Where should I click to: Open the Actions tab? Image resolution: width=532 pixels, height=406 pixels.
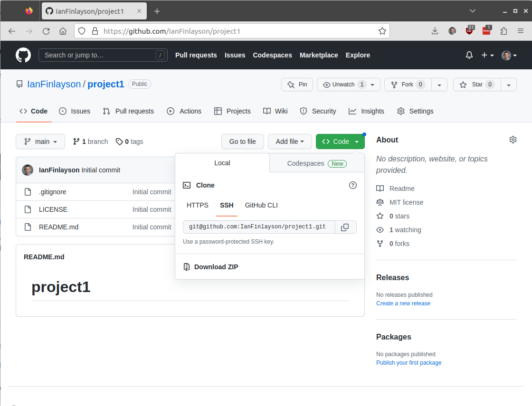[x=184, y=111]
